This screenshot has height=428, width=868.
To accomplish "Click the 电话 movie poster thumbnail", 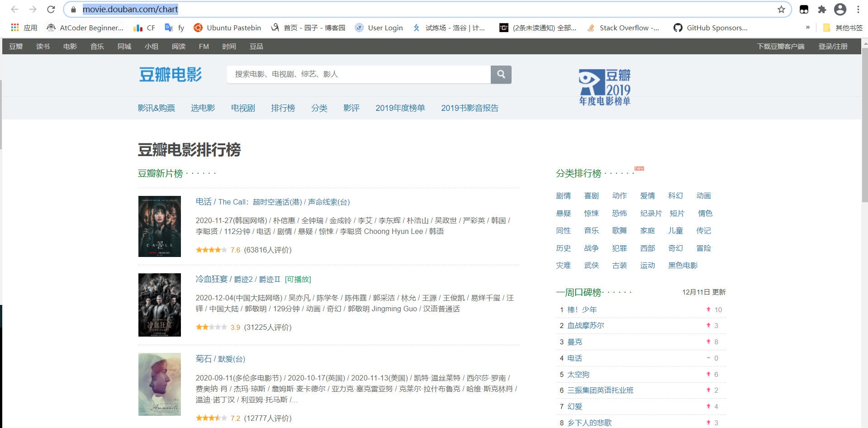I will click(x=160, y=226).
